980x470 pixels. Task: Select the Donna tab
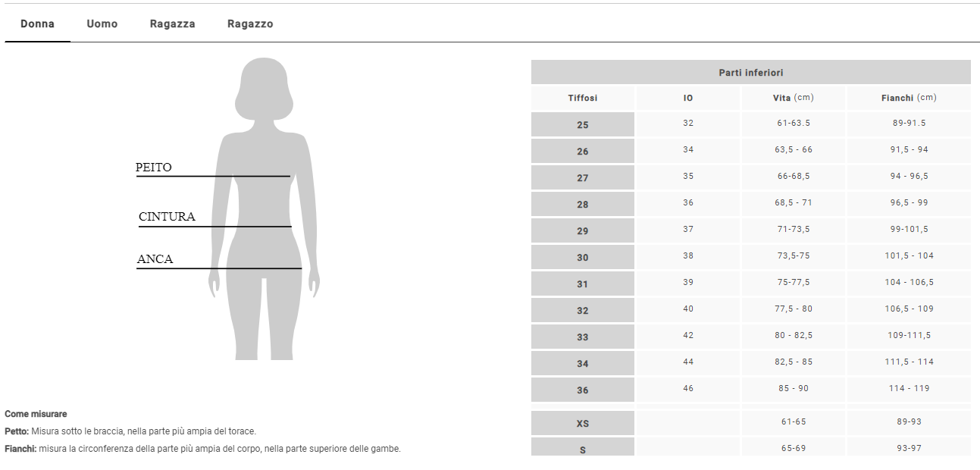tap(37, 23)
